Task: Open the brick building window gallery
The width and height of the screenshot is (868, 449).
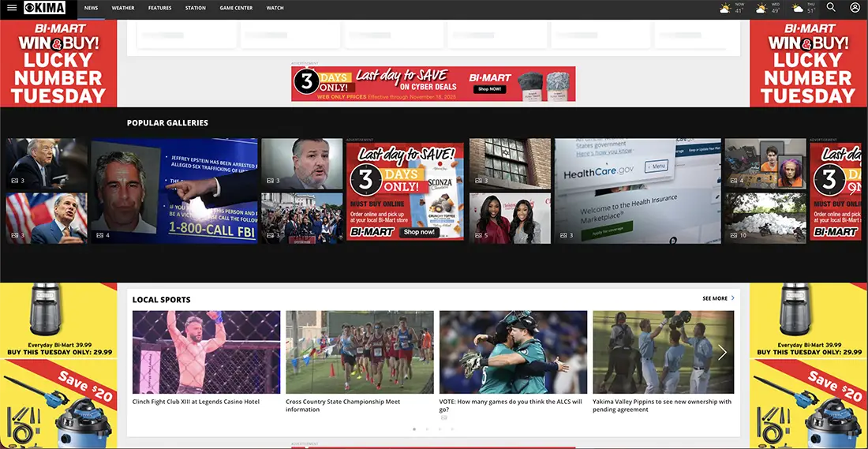Action: (x=510, y=164)
